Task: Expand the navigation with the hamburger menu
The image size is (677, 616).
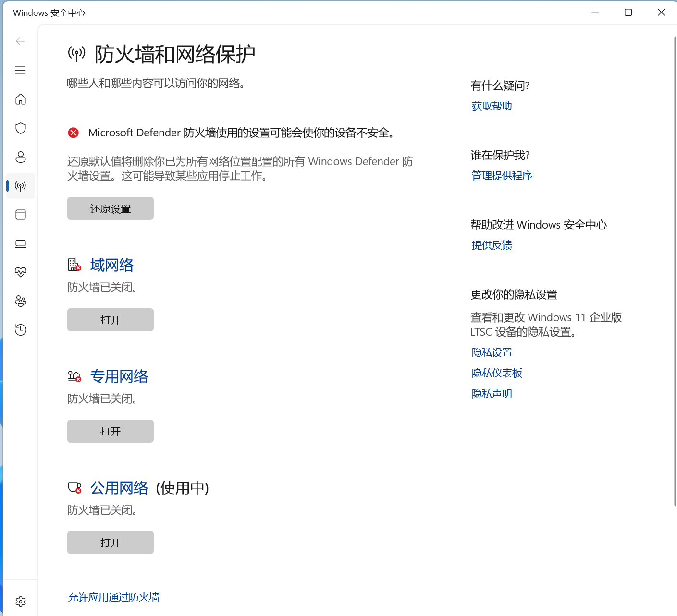Action: (20, 70)
